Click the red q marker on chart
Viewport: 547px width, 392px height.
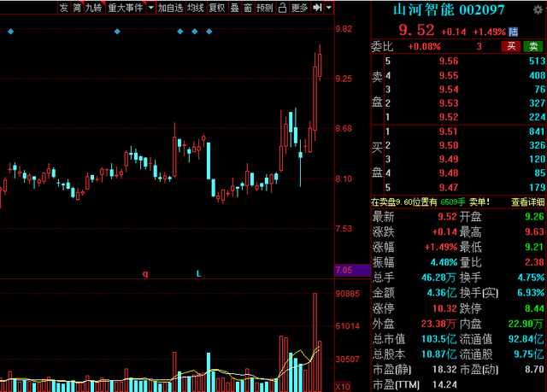[145, 274]
